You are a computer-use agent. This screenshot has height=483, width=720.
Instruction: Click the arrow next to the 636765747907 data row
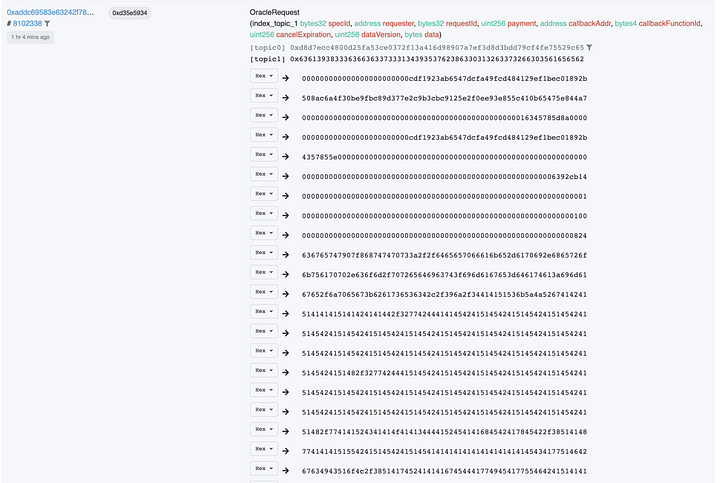pyautogui.click(x=286, y=253)
